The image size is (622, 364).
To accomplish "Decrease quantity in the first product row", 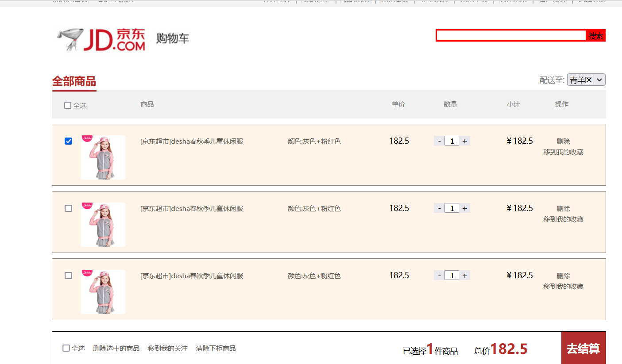I will click(439, 141).
